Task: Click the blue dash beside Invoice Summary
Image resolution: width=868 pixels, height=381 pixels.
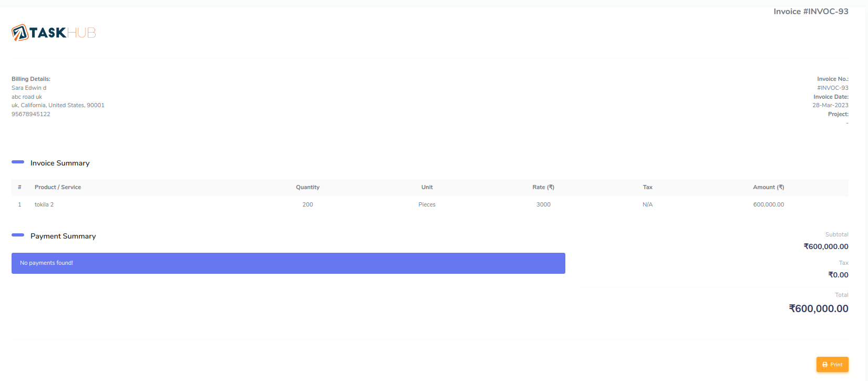Action: (18, 162)
